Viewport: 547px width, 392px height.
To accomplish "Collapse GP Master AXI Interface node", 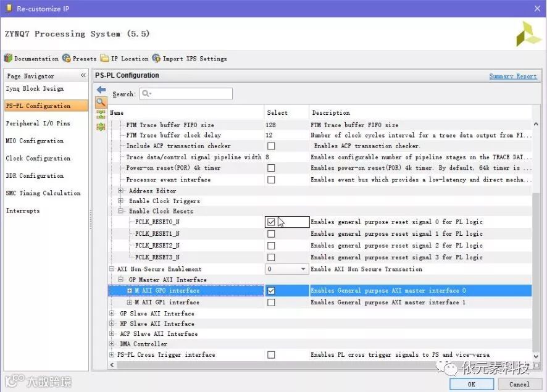I will (x=121, y=280).
